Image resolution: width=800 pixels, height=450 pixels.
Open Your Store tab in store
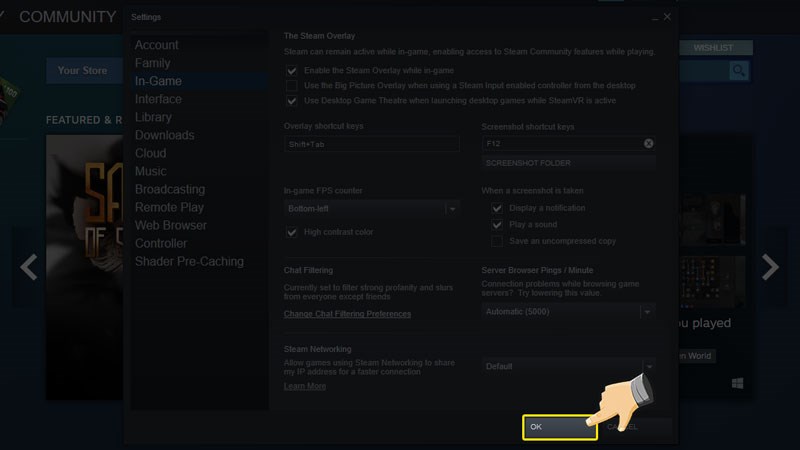82,70
